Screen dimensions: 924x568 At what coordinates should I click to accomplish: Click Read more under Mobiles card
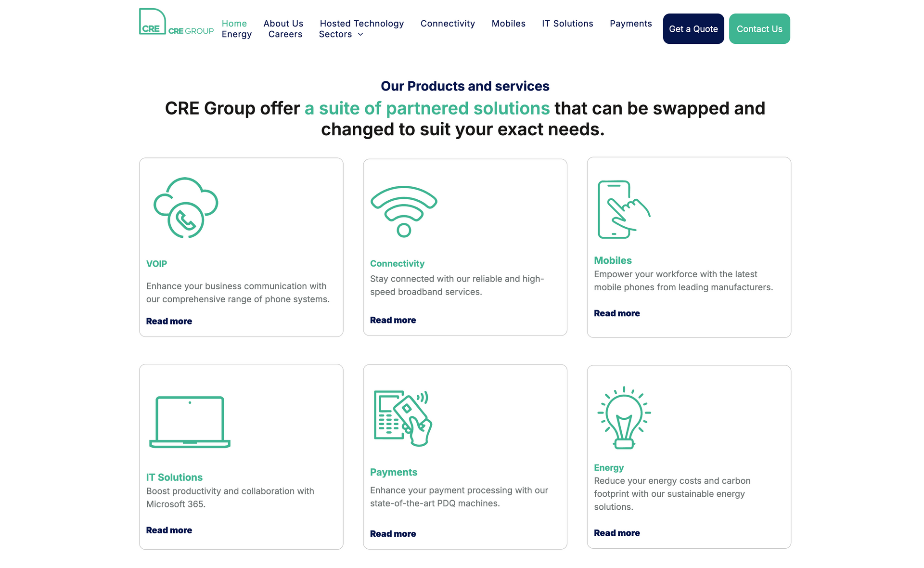pyautogui.click(x=616, y=313)
